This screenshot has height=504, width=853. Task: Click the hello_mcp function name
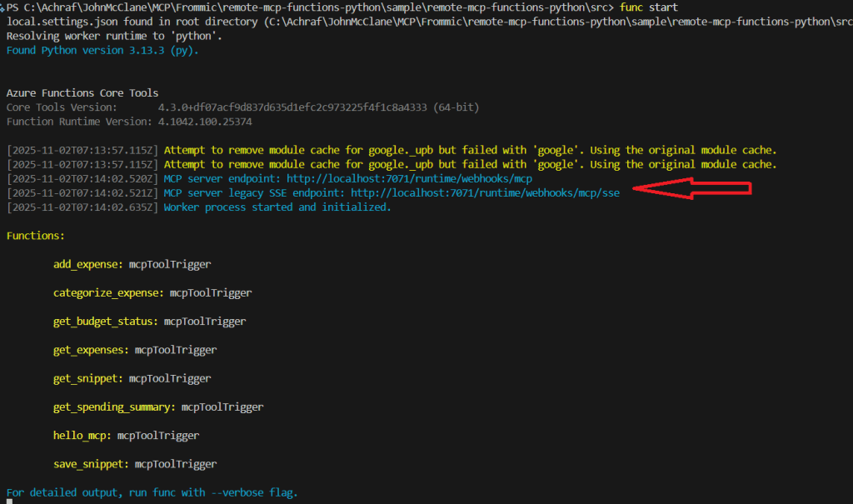(82, 435)
